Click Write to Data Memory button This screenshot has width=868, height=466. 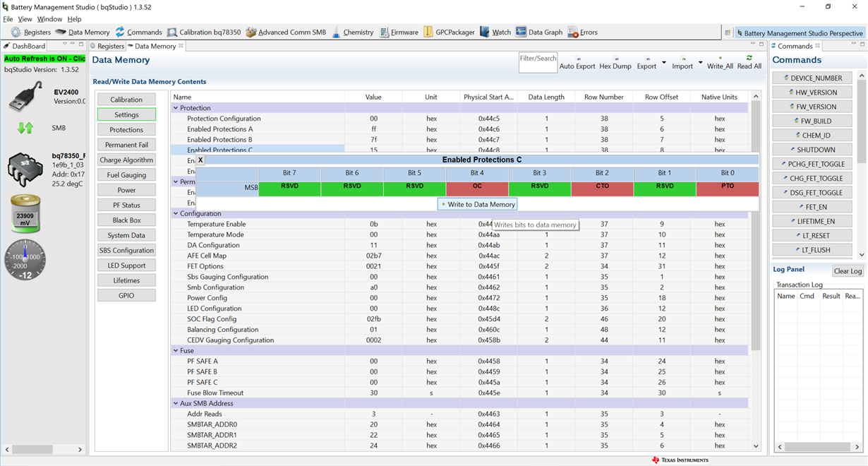coord(478,204)
